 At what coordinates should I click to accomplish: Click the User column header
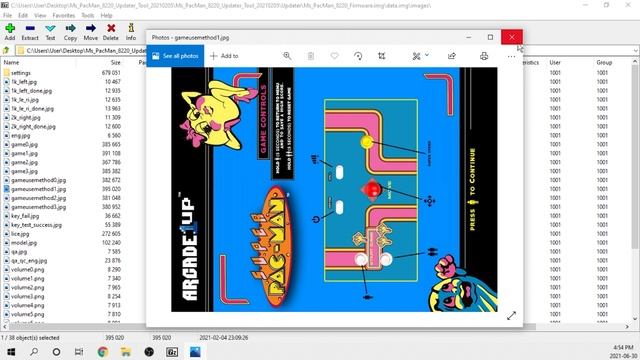click(555, 62)
